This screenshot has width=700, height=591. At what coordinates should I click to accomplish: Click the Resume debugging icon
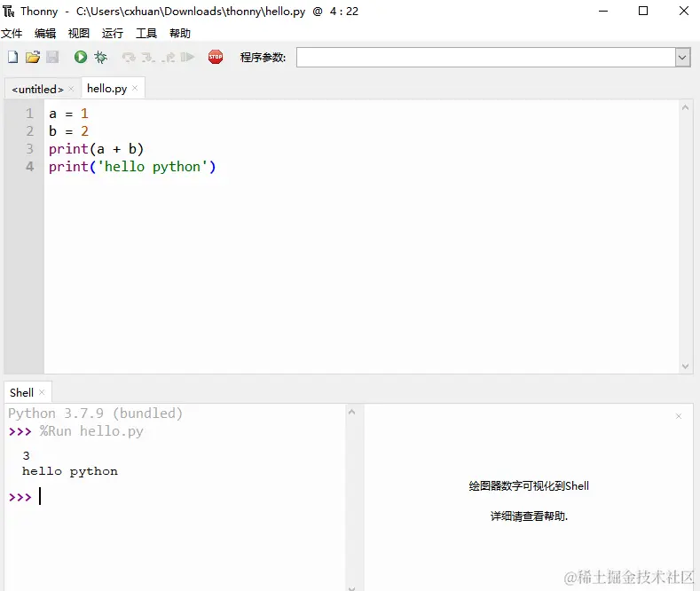187,57
